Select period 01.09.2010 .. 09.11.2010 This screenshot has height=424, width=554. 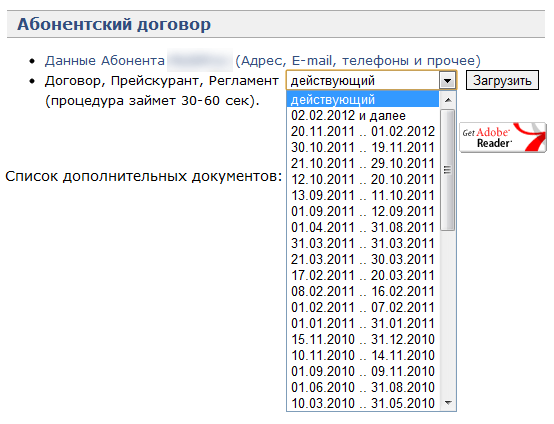(x=363, y=371)
